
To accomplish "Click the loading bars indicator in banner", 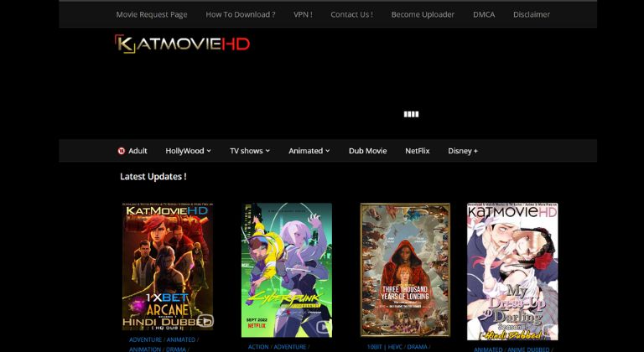I will [x=411, y=114].
